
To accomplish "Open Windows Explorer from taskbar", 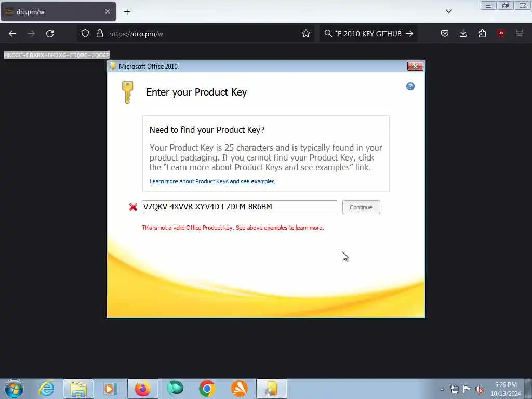I will 78,389.
